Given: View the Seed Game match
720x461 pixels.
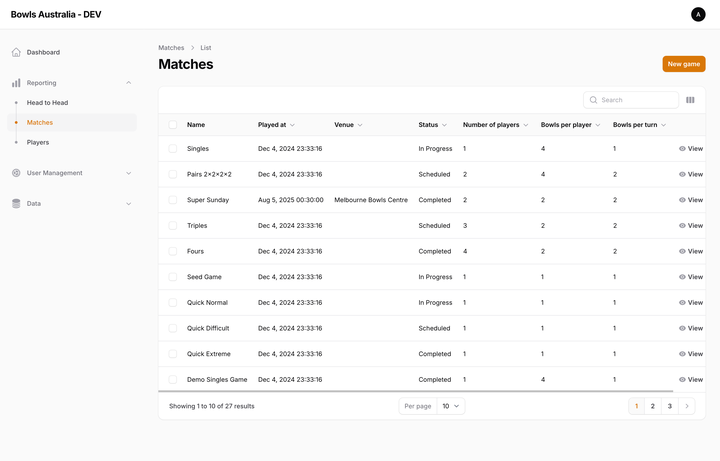Looking at the screenshot, I should (691, 277).
